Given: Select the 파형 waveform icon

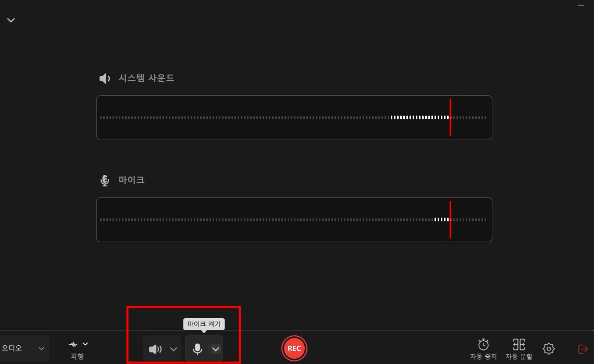Looking at the screenshot, I should (73, 344).
